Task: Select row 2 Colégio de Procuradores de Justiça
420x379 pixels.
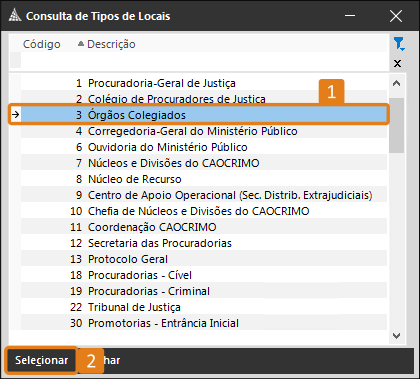Action: point(204,98)
